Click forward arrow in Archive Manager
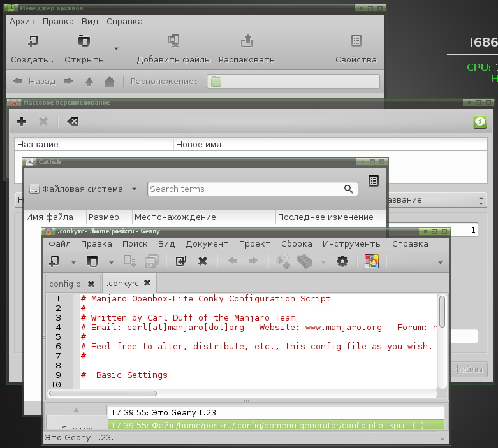This screenshot has height=448, width=498. [69, 82]
